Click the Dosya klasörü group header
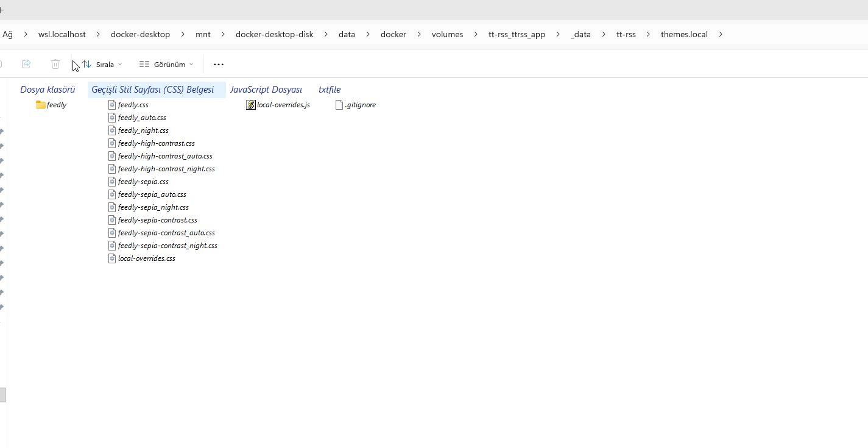The width and height of the screenshot is (868, 448). click(48, 90)
